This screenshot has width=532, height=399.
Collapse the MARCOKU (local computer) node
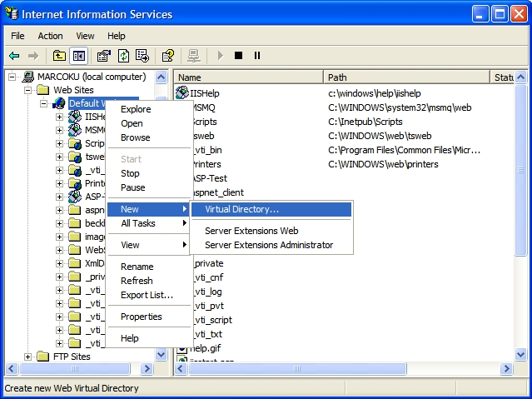coord(12,77)
